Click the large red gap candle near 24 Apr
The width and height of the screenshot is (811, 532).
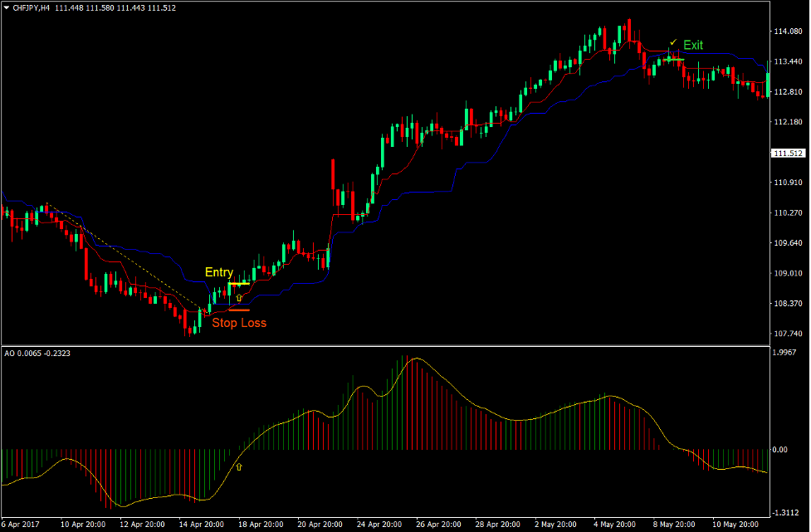click(333, 174)
